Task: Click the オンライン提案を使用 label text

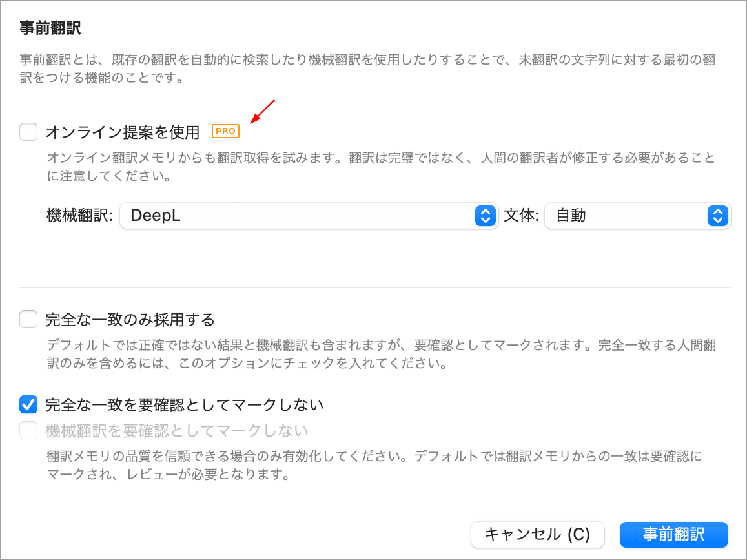Action: click(x=123, y=132)
